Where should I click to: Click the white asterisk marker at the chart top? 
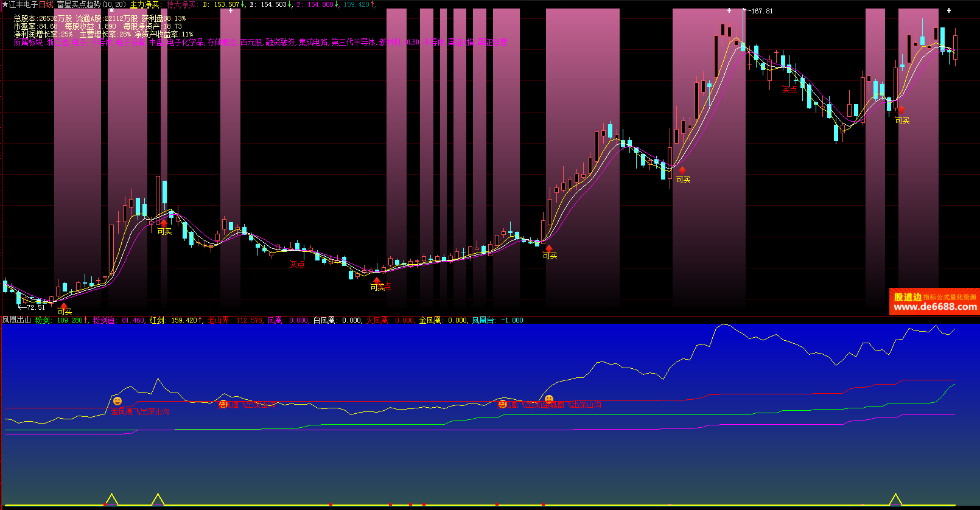coord(111,10)
